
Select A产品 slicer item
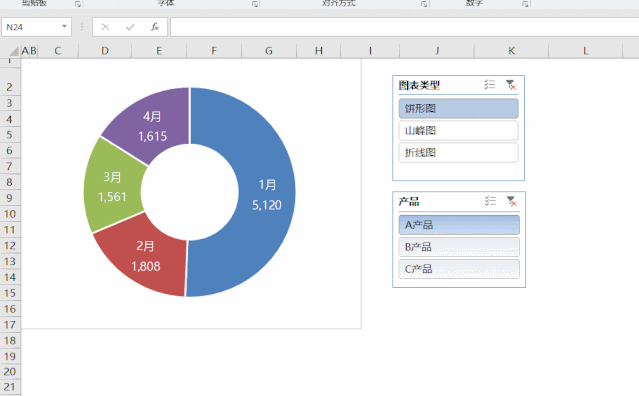tap(459, 225)
